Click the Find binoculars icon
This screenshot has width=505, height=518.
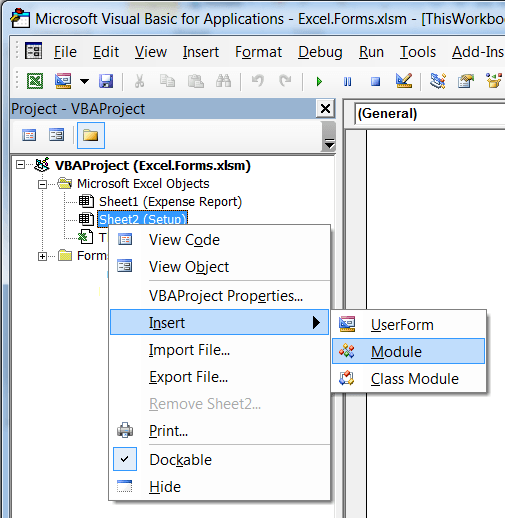tap(223, 81)
